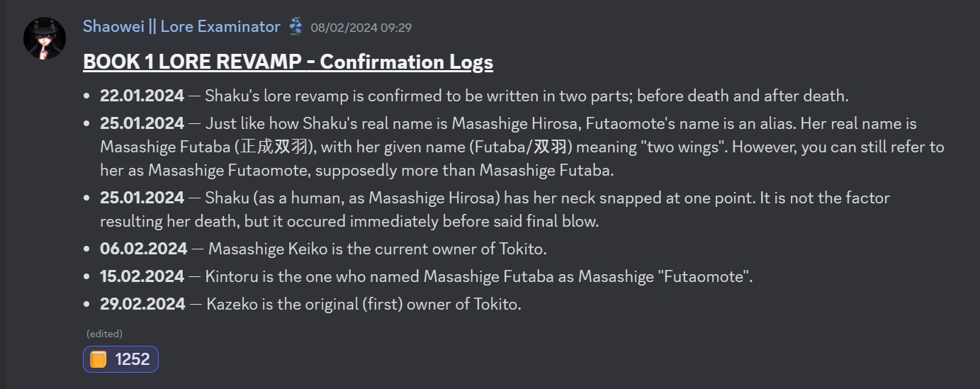
Task: Click the 08/02/2024 09:29 message timestamp
Action: (361, 28)
